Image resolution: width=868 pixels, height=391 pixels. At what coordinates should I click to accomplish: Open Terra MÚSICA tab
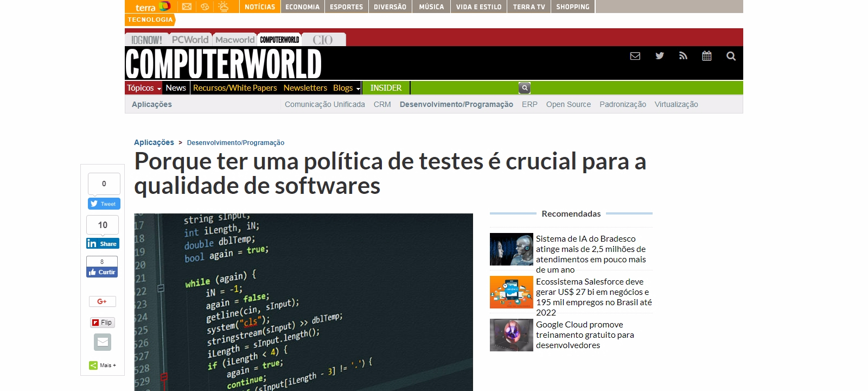click(x=431, y=7)
